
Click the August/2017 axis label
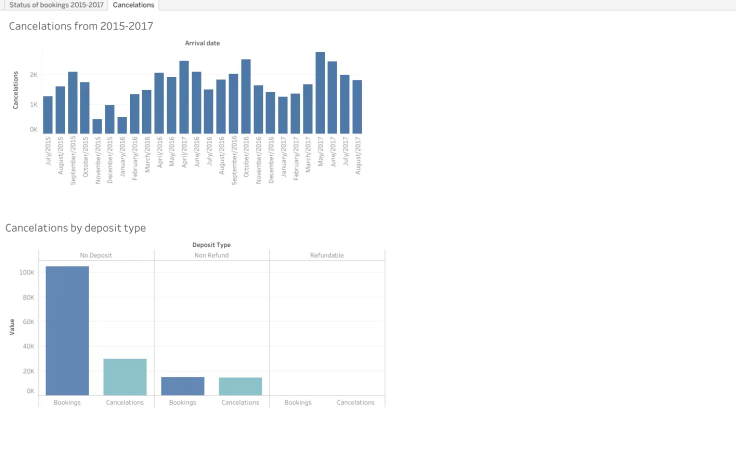(x=358, y=155)
